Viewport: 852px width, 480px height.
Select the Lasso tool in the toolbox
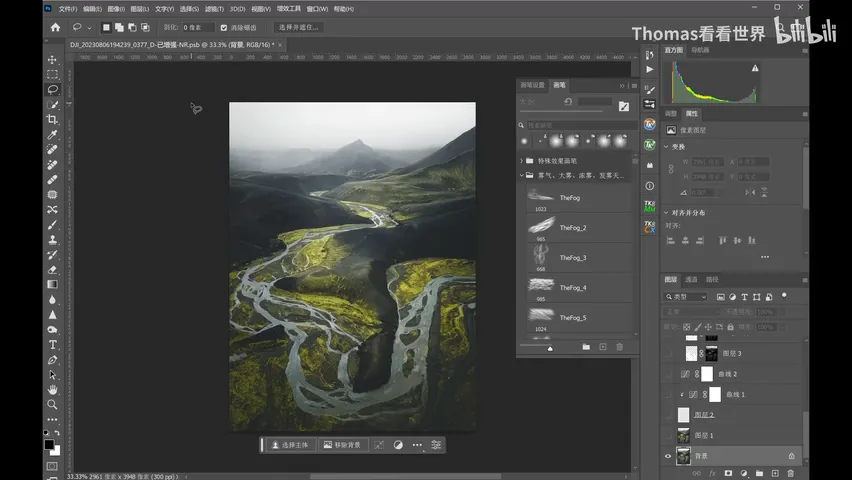52,89
